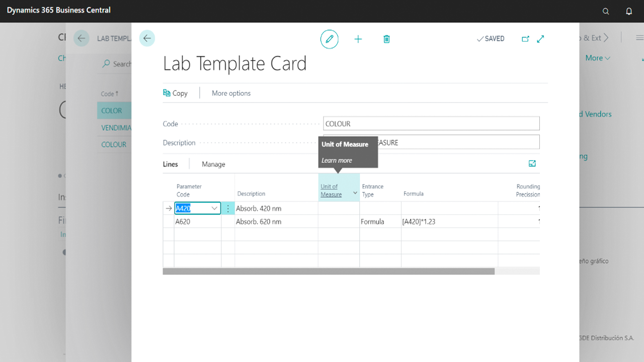Open the A420 row's three-dot menu

point(228,208)
